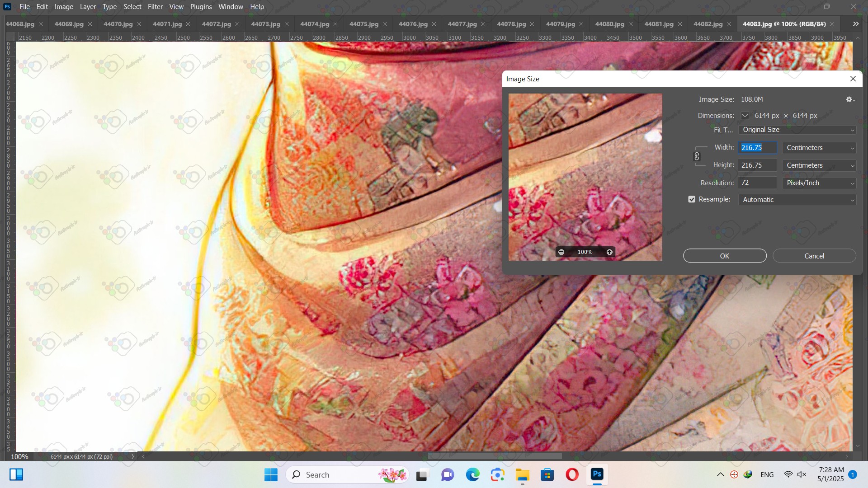
Task: Open the View menu
Action: pyautogui.click(x=176, y=7)
